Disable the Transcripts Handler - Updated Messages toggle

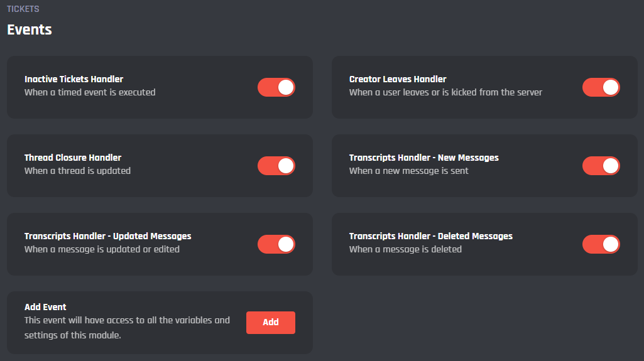pos(276,244)
